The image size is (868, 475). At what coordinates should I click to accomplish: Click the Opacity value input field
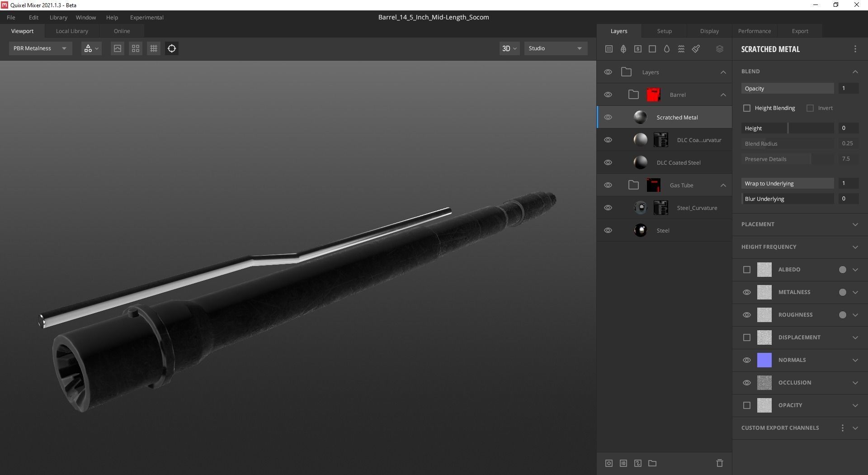pyautogui.click(x=848, y=88)
